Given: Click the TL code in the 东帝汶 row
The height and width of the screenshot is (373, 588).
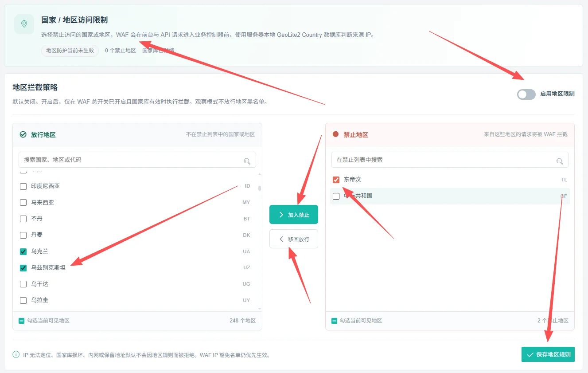Looking at the screenshot, I should click(x=564, y=180).
